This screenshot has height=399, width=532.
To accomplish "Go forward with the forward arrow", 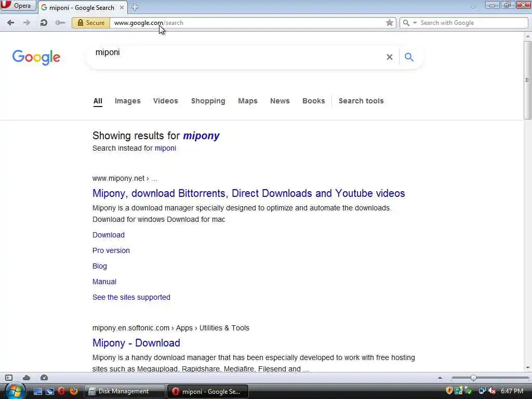I will [26, 23].
